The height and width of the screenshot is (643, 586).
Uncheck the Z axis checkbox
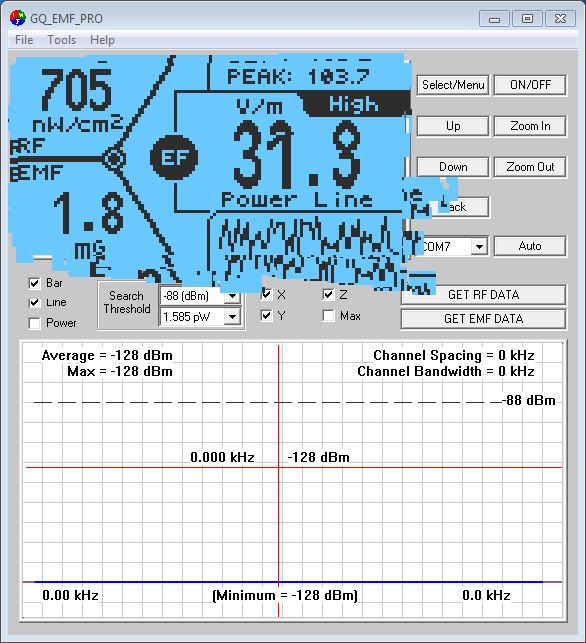point(328,294)
